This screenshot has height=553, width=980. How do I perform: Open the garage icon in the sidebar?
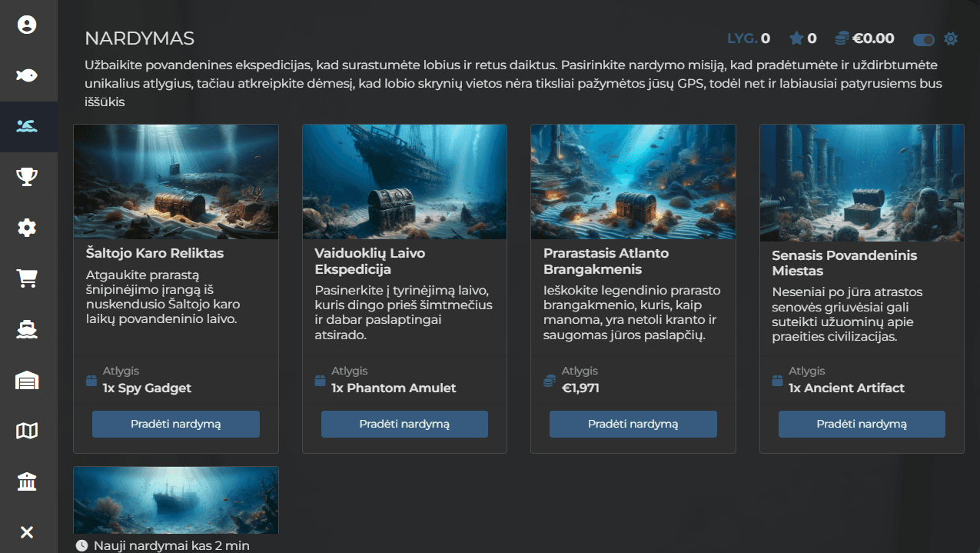[27, 380]
